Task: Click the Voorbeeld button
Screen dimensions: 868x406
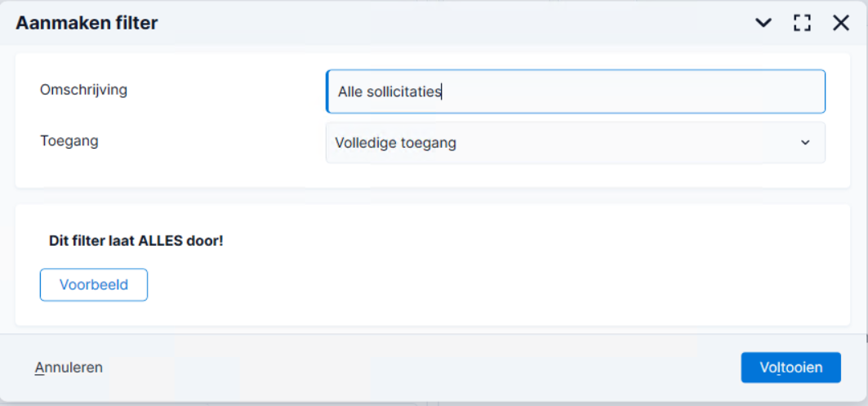Action: click(94, 285)
